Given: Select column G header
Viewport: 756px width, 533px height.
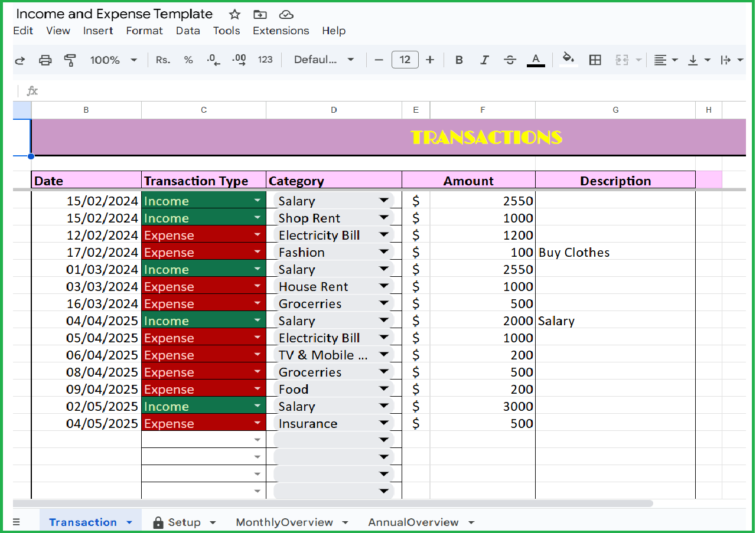Looking at the screenshot, I should point(615,110).
